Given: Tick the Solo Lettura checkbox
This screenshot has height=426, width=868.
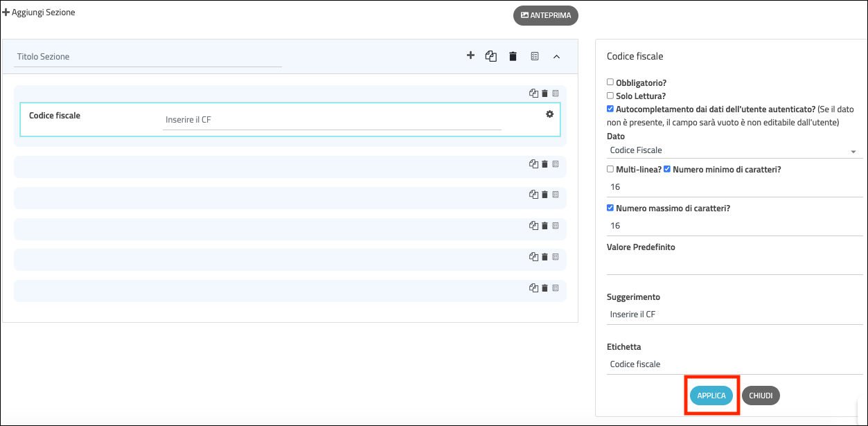Looking at the screenshot, I should [x=610, y=96].
